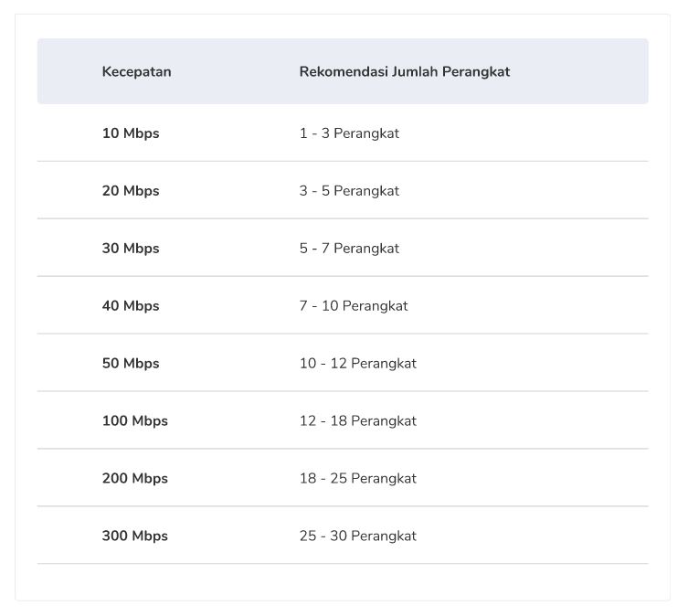Click the Rekomendasi Jumlah Perangkat header
The height and width of the screenshot is (616, 688).
(x=405, y=71)
